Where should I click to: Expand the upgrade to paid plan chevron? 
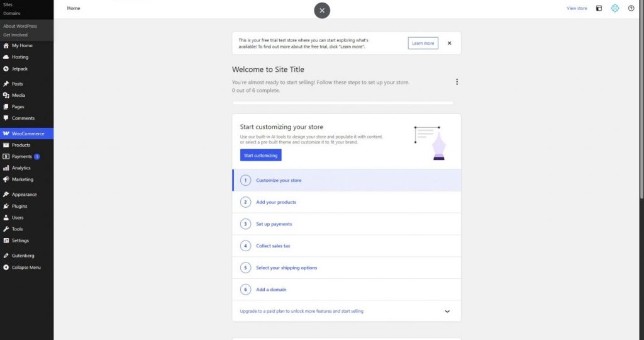point(447,311)
